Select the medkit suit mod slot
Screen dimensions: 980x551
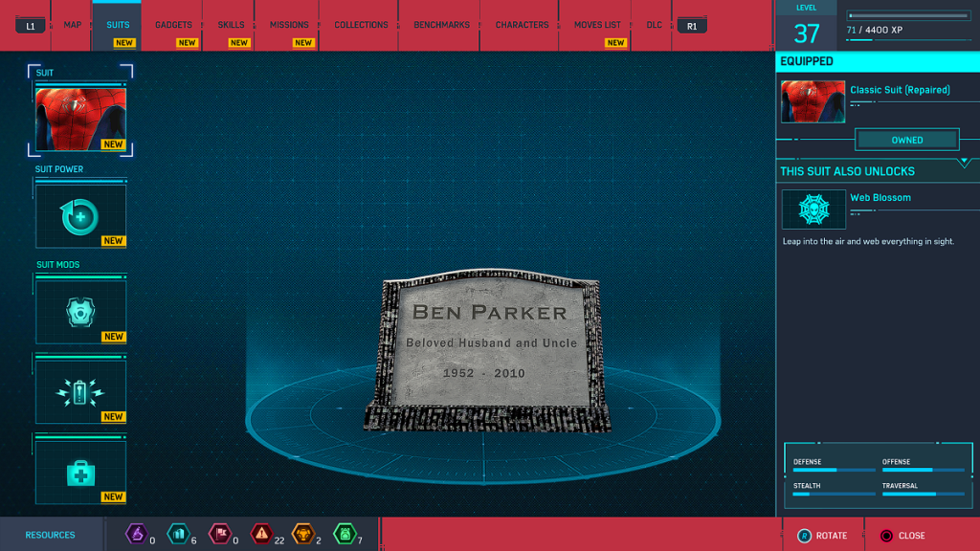pos(80,473)
